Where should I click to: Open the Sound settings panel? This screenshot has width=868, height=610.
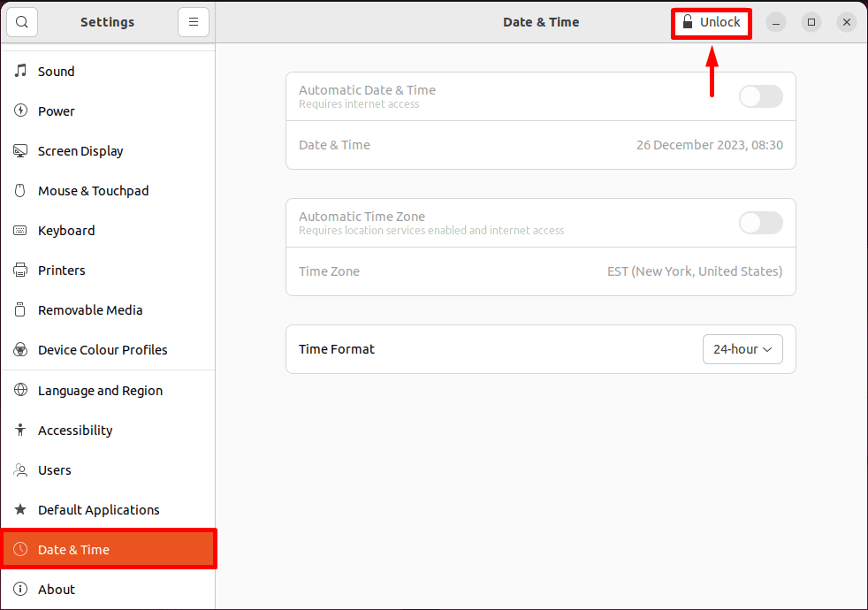coord(108,71)
